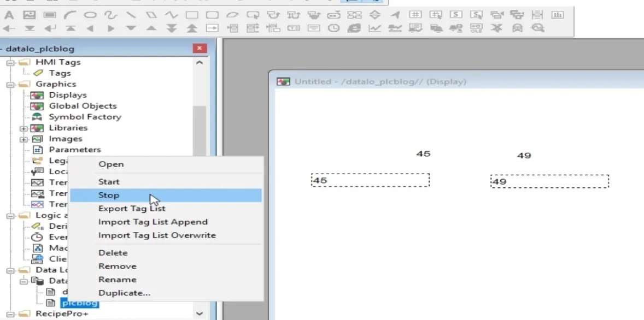Click the numeric display text 45
This screenshot has height=320, width=644.
pos(423,154)
